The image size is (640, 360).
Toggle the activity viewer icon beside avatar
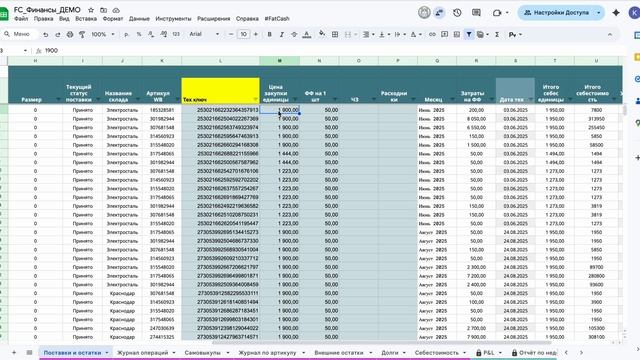(439, 13)
